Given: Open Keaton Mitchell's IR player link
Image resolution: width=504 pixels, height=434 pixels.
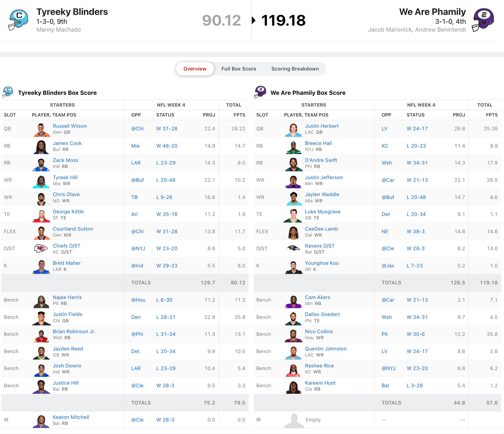Looking at the screenshot, I should click(x=71, y=417).
